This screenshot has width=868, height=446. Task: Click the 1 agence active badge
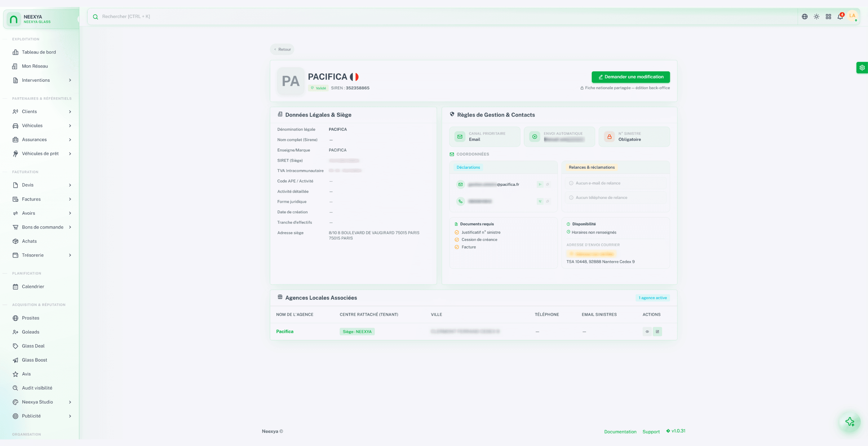[653, 298]
